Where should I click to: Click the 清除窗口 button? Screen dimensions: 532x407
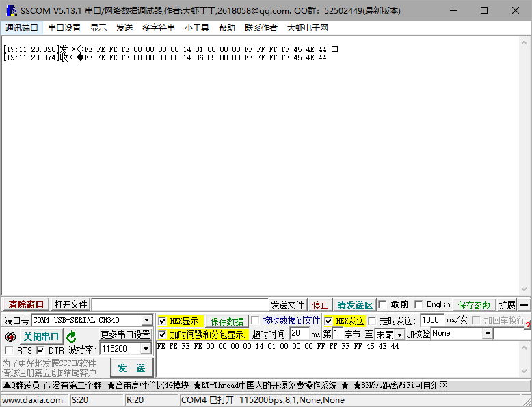pos(26,304)
